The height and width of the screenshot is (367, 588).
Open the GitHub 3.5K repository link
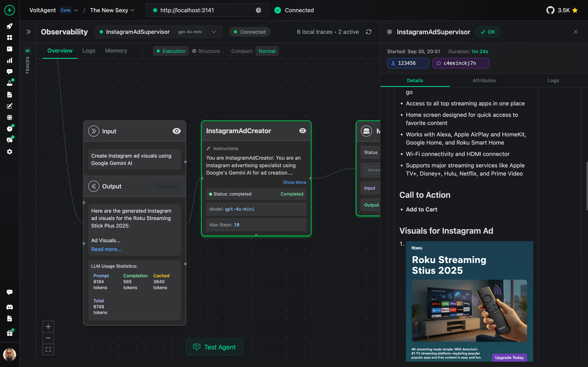pos(561,10)
